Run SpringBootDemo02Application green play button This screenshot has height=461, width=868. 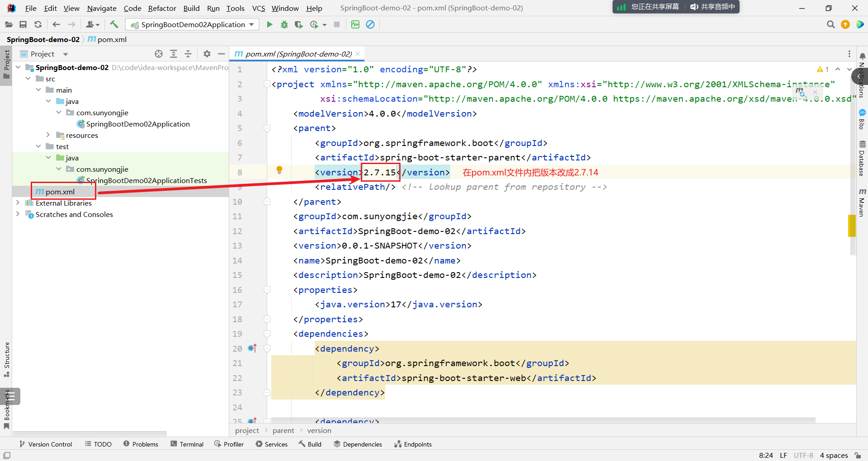pyautogui.click(x=269, y=24)
